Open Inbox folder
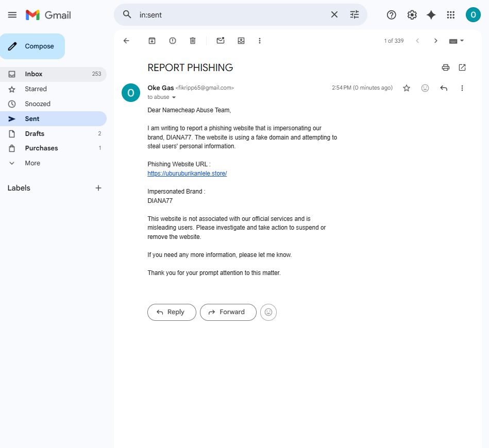 53,74
